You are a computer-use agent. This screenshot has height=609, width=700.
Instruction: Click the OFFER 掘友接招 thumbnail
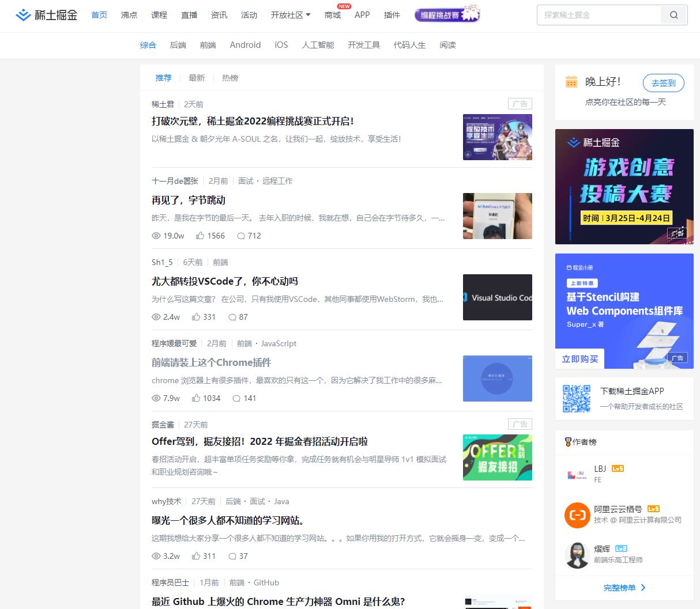(498, 457)
